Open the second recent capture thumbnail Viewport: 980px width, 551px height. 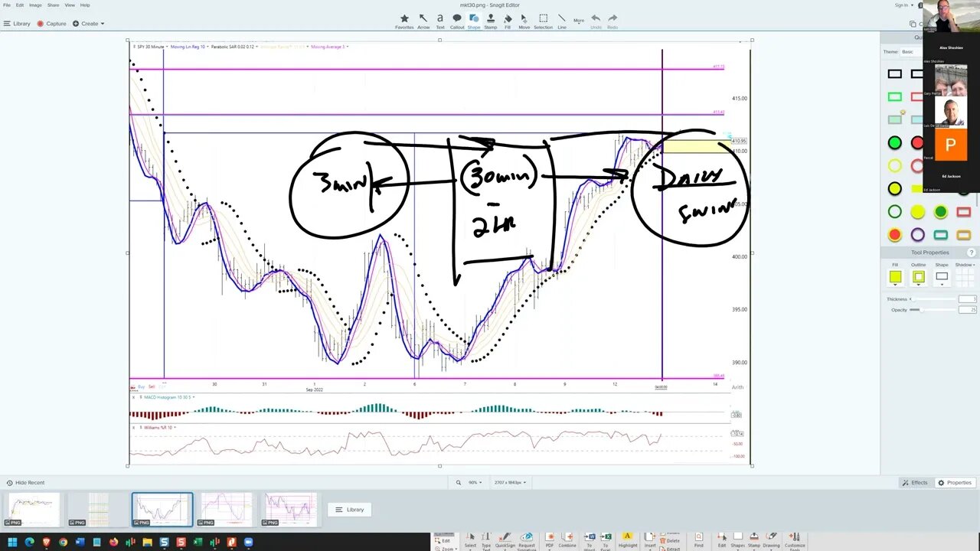[x=97, y=510]
